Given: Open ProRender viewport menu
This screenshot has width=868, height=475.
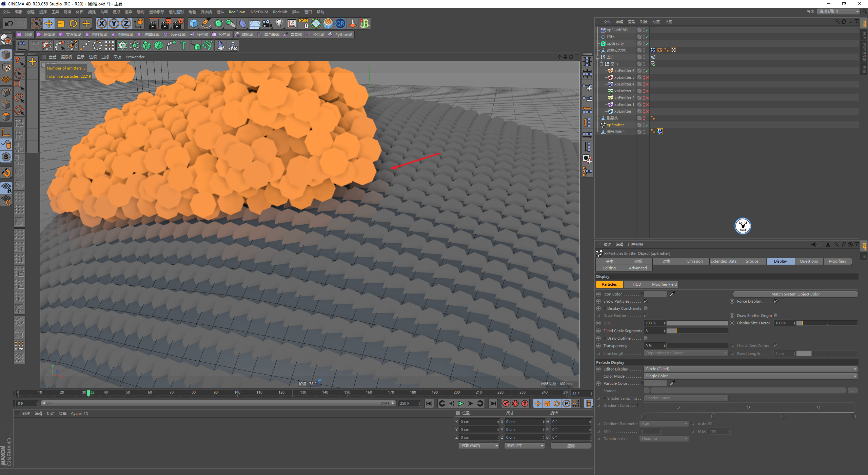Looking at the screenshot, I should (x=135, y=57).
